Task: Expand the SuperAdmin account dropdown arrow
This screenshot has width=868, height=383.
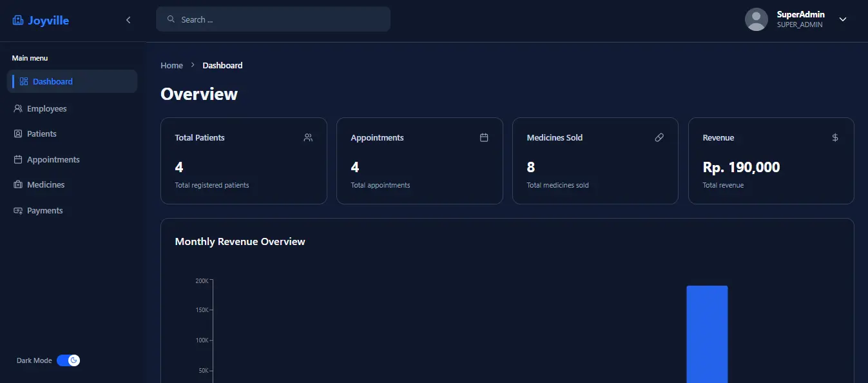Action: coord(842,19)
